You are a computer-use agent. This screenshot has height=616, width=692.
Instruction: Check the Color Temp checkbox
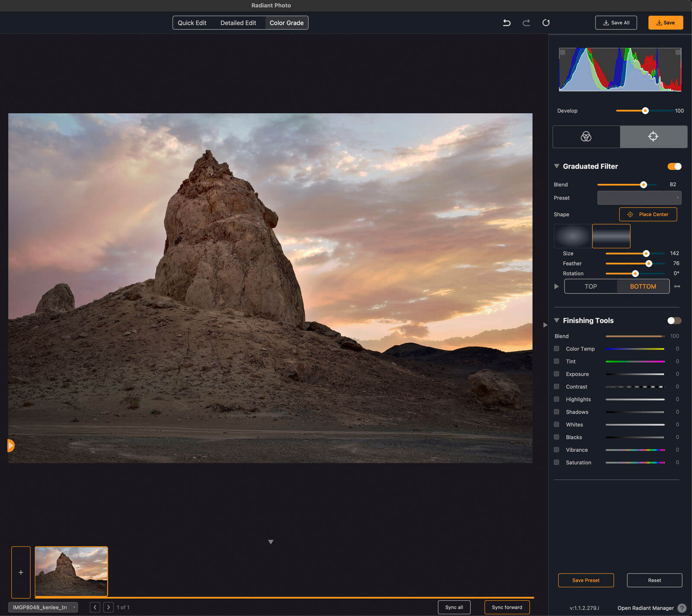click(x=557, y=349)
